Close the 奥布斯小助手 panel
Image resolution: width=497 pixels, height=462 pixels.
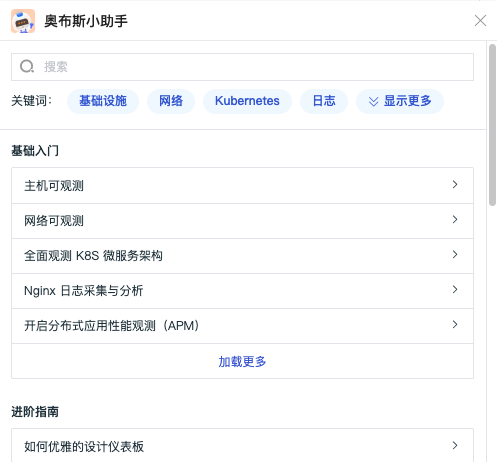(480, 21)
